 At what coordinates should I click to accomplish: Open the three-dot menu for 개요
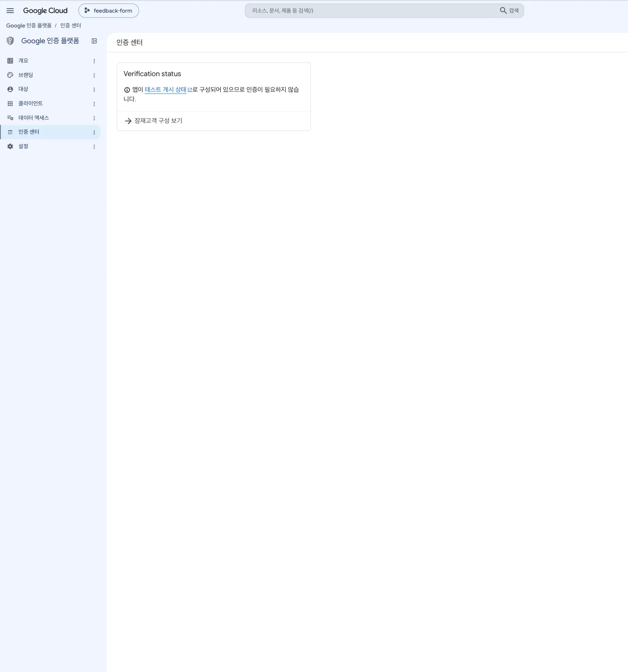(x=94, y=61)
